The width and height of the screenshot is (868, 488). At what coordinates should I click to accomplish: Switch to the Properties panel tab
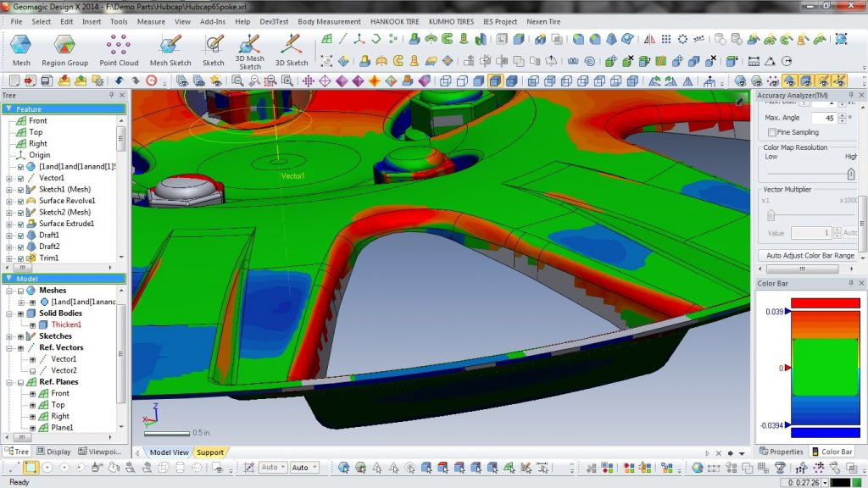[781, 452]
